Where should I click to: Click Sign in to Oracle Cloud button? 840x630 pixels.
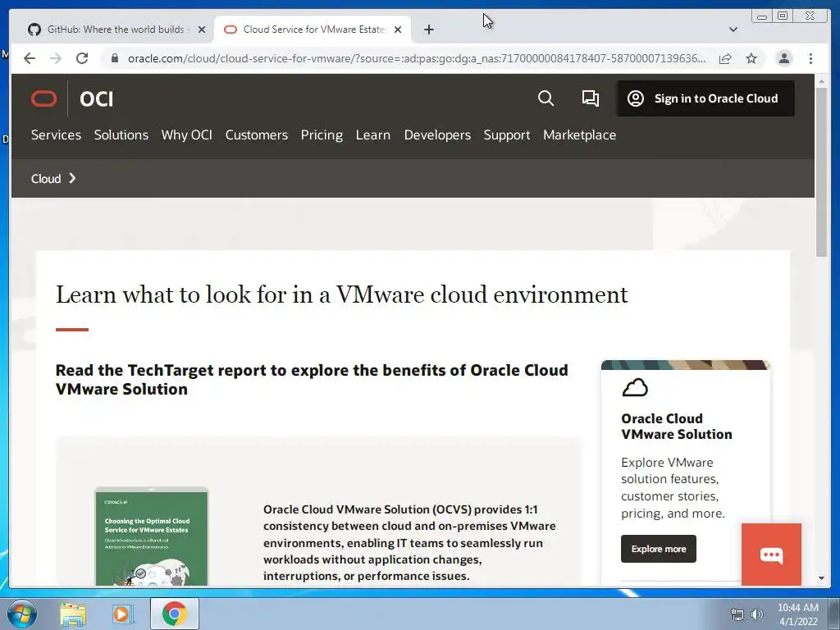click(705, 98)
